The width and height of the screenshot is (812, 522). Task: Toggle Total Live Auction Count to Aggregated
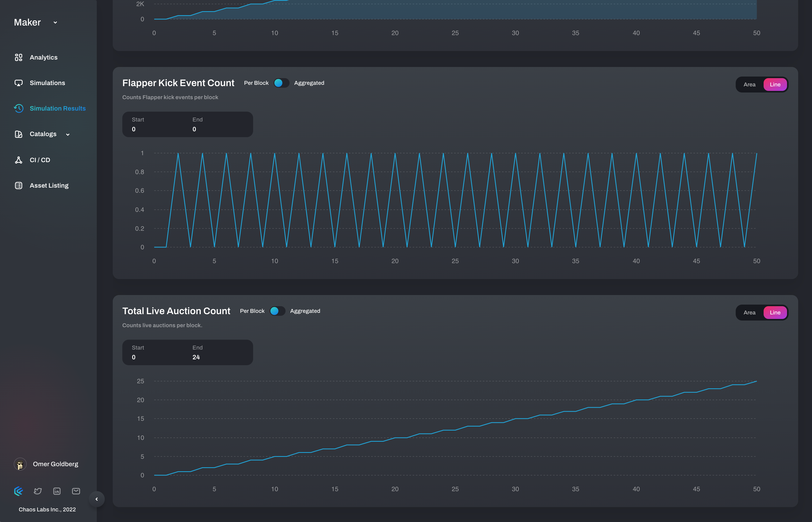point(277,311)
